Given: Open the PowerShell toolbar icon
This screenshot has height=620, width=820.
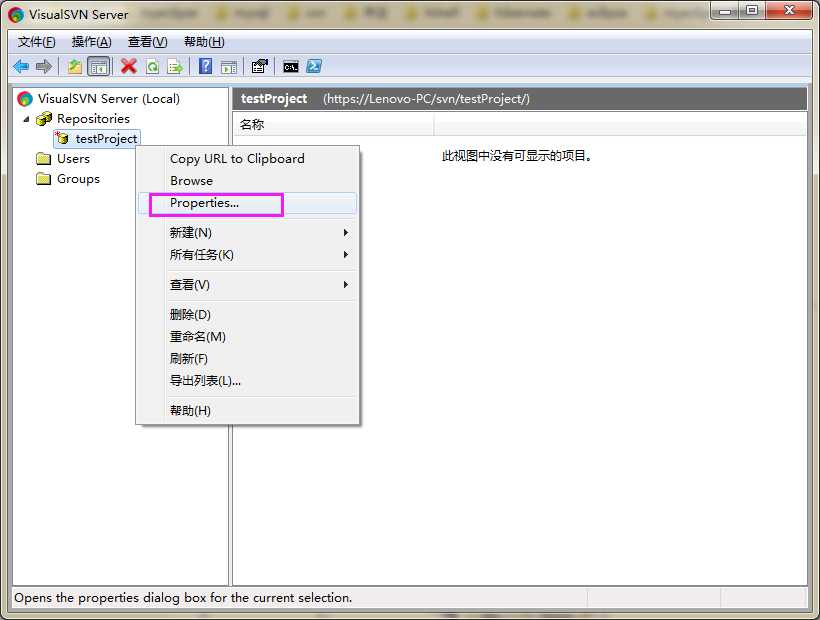Looking at the screenshot, I should coord(314,66).
